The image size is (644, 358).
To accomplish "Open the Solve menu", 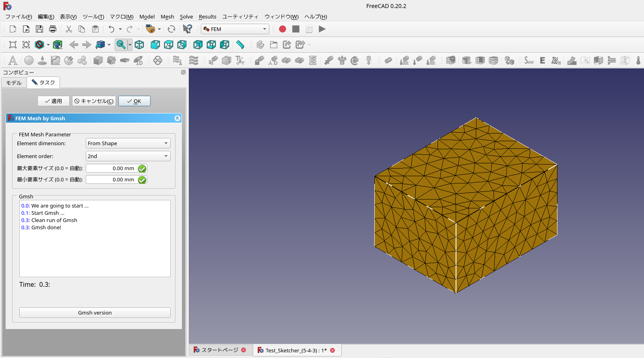I will coord(186,16).
